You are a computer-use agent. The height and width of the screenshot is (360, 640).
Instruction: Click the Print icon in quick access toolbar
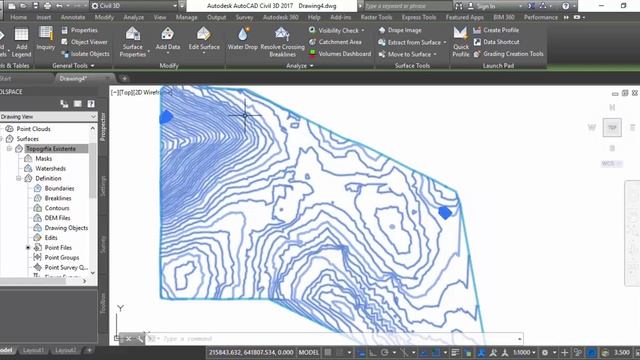click(47, 6)
